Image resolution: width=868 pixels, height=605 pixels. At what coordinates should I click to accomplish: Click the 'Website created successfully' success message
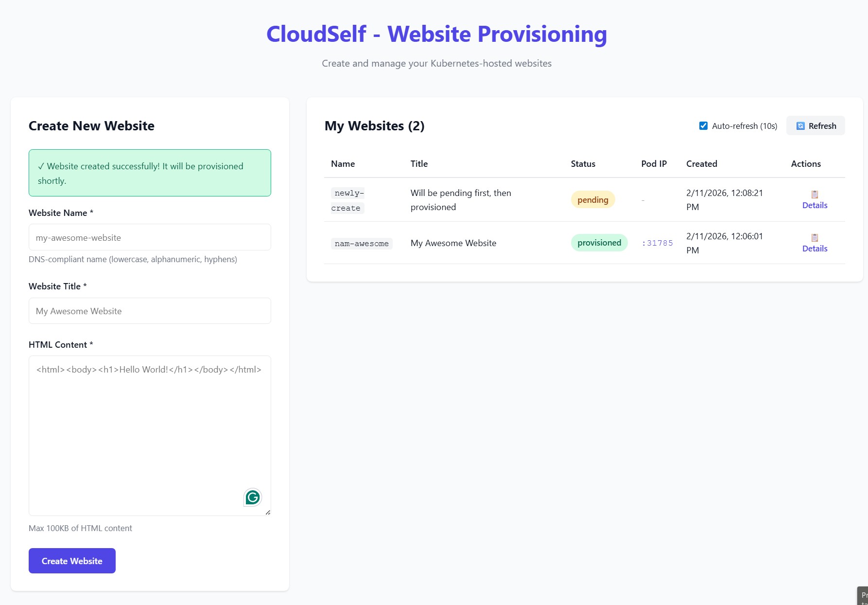[x=150, y=173]
